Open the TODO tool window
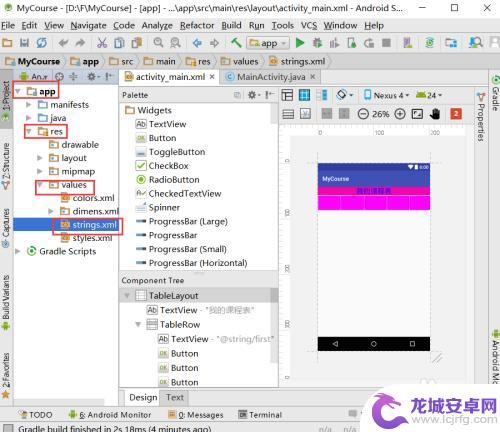Viewport: 500px width, 432px height. click(x=36, y=415)
